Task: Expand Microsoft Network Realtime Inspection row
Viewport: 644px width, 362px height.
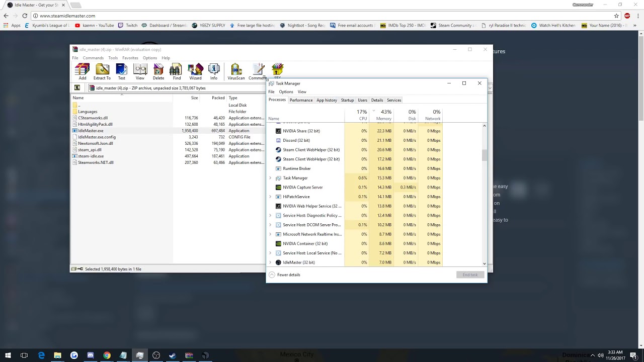Action: [x=270, y=234]
